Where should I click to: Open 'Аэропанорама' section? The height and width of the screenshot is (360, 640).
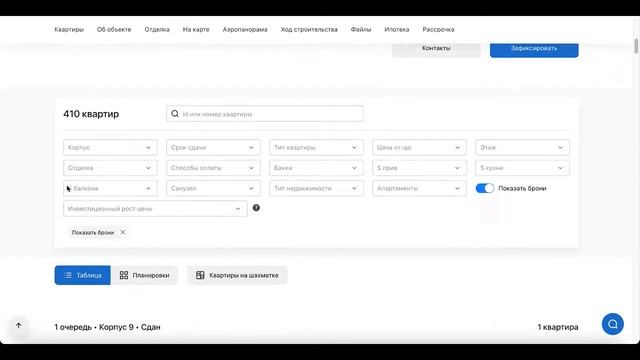tap(245, 29)
